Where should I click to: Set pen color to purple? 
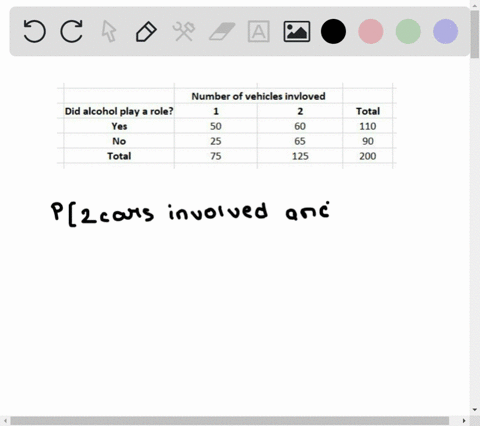(x=446, y=31)
